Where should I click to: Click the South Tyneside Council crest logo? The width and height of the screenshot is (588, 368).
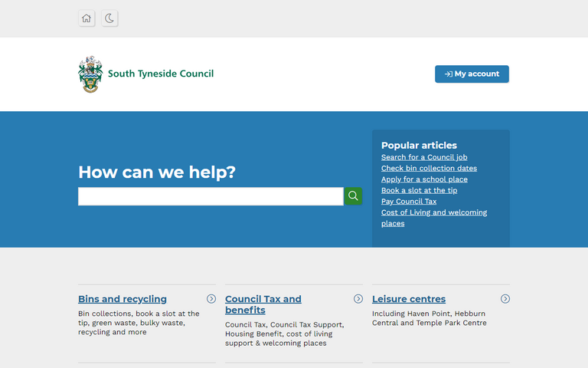90,74
